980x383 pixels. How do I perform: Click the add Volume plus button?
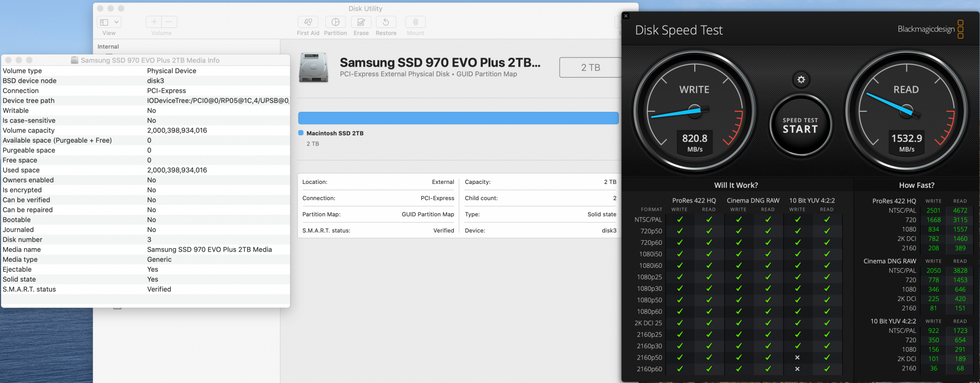[154, 22]
